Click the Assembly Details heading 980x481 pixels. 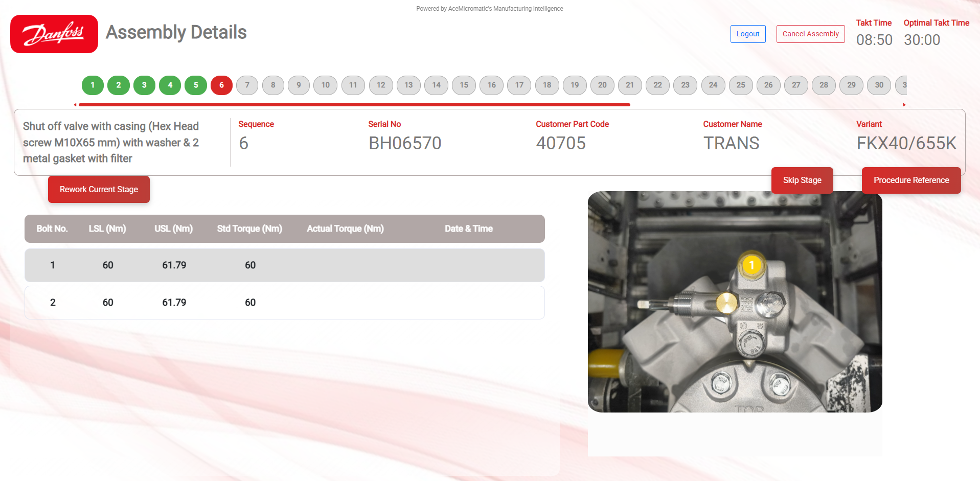(176, 32)
